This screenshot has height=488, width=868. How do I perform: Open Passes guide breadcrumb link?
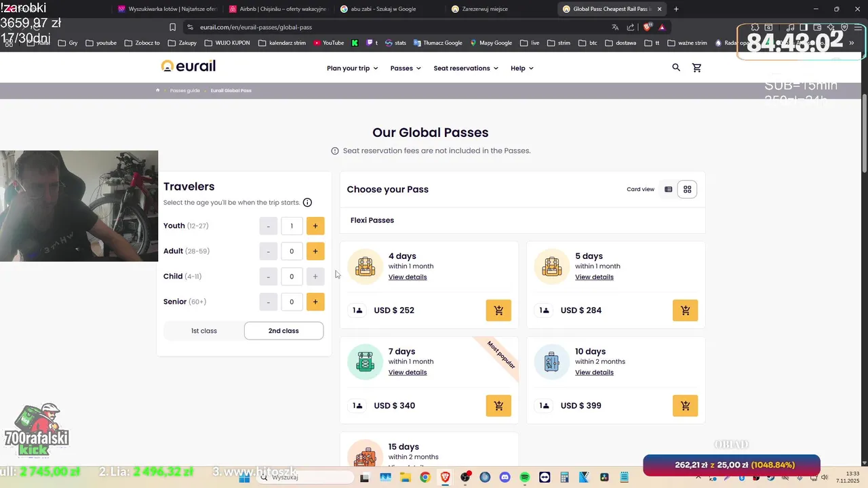click(184, 90)
